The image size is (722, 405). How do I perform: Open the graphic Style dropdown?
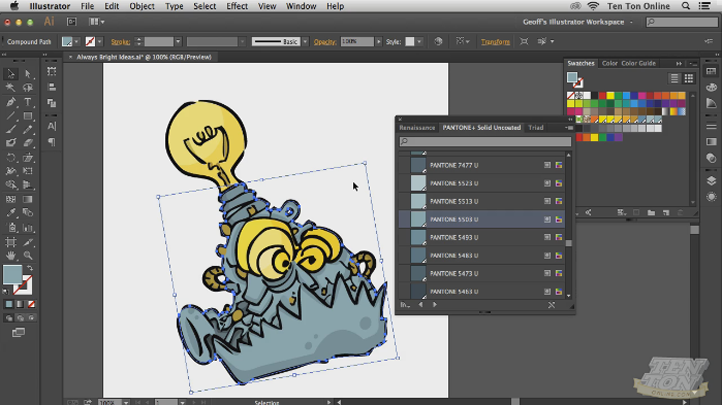[x=419, y=41]
